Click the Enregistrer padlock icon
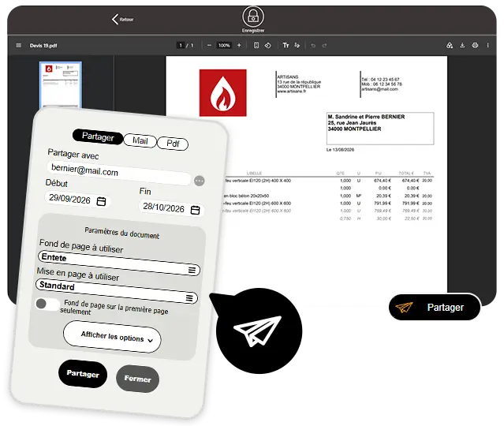The width and height of the screenshot is (504, 426). coord(253,17)
